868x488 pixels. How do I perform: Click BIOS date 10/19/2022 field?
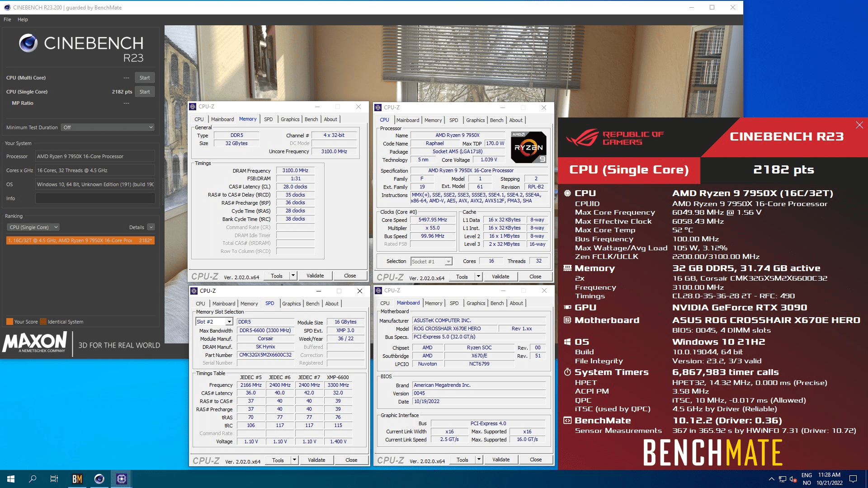(479, 401)
